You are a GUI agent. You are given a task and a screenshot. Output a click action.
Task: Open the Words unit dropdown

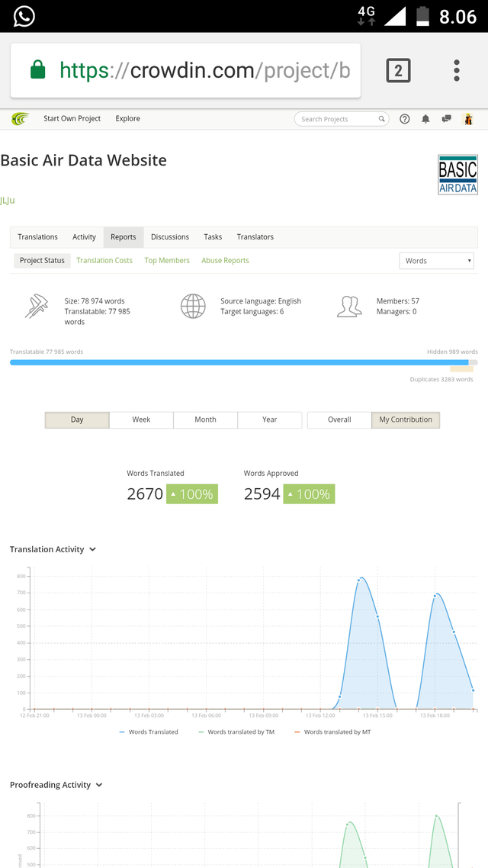[437, 261]
